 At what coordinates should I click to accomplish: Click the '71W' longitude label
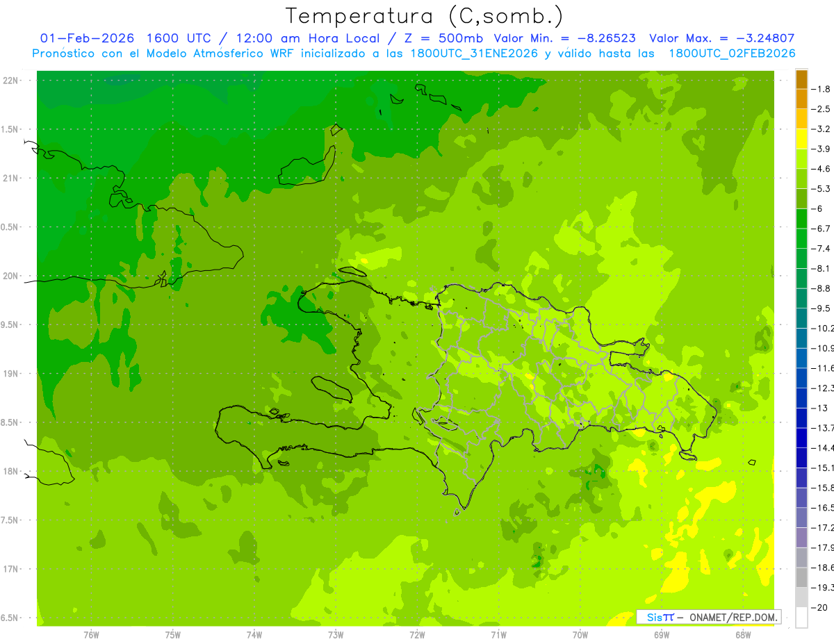pyautogui.click(x=498, y=635)
